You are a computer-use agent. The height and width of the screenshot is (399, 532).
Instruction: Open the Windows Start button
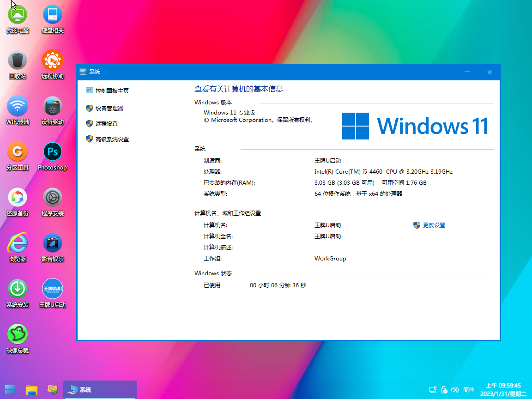pos(10,390)
